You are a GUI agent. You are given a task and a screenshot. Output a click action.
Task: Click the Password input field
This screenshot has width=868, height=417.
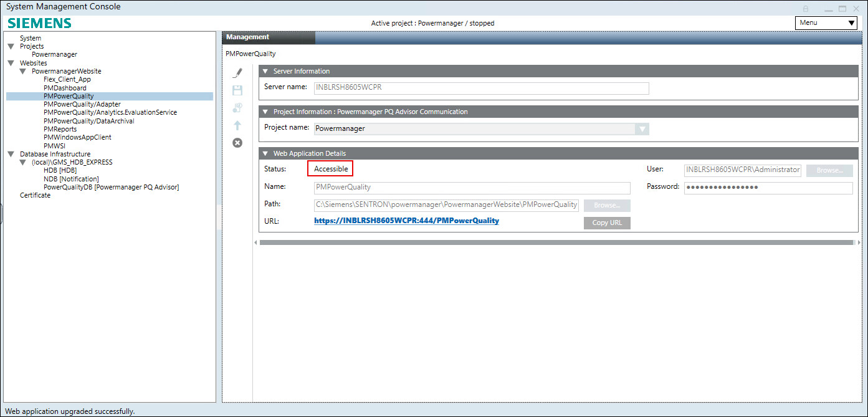point(768,188)
